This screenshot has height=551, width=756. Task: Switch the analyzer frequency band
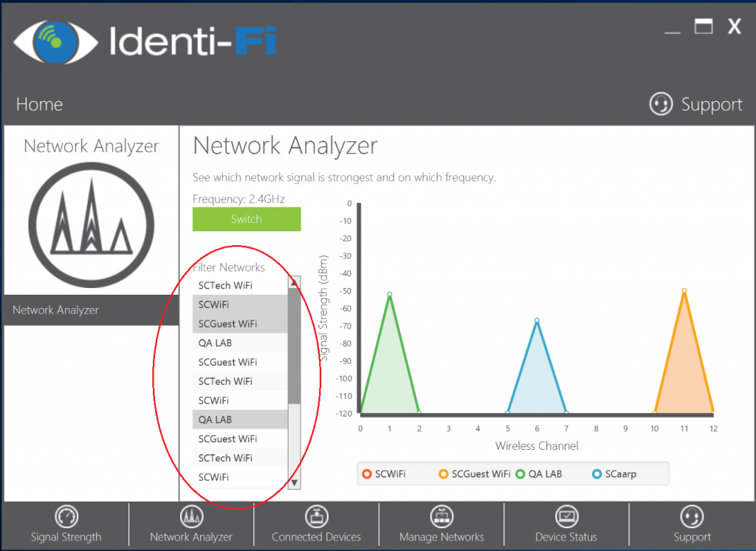coord(247,219)
